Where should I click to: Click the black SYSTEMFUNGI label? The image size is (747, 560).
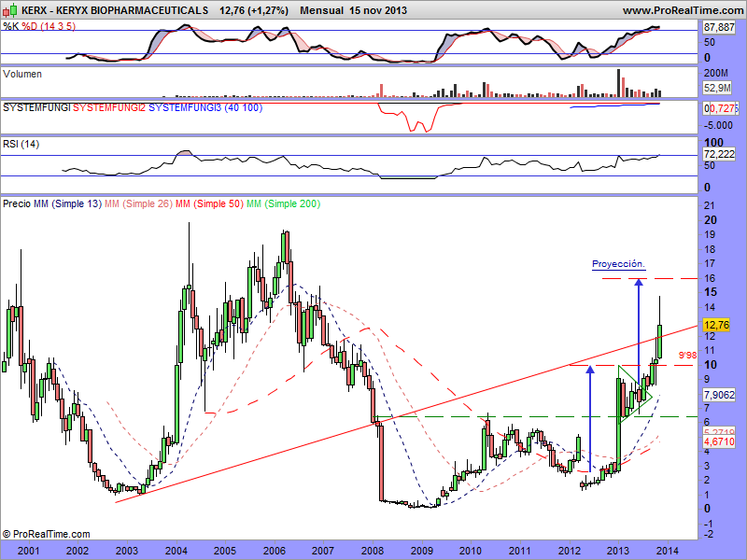click(x=36, y=107)
